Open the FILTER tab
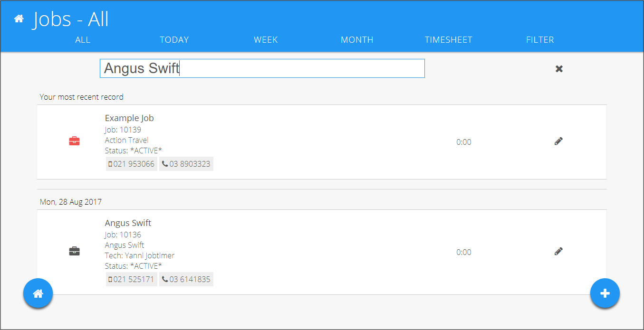Image resolution: width=644 pixels, height=330 pixels. pos(540,40)
